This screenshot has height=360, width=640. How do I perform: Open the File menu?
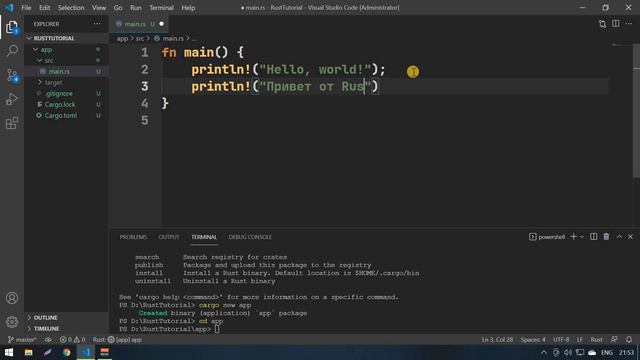(26, 8)
